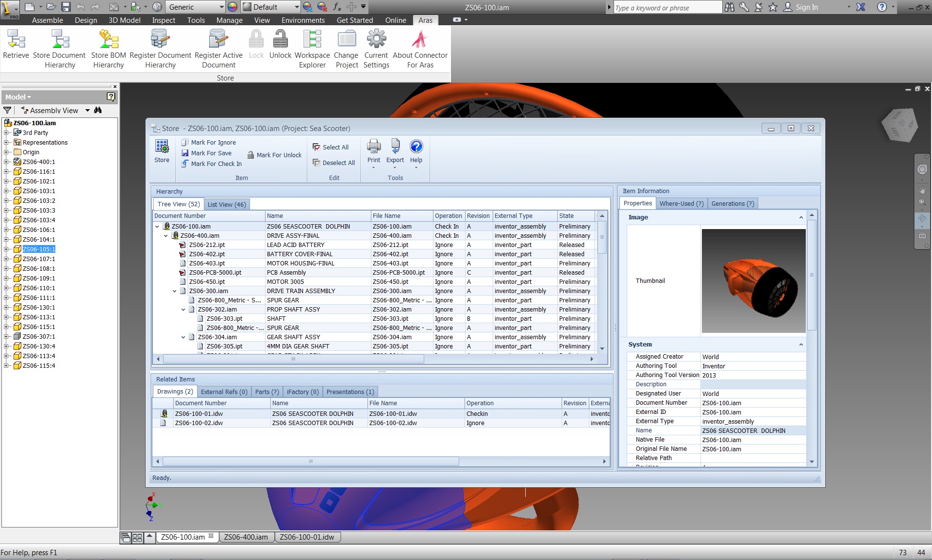Click Deselect All in Edit group
Viewport: 932px width, 560px height.
pos(334,163)
